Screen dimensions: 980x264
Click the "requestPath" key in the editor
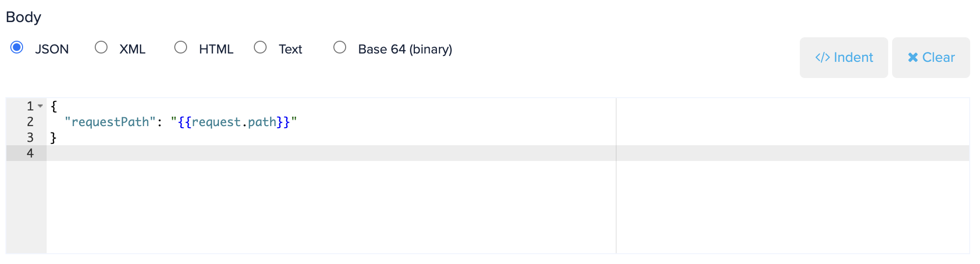[110, 122]
